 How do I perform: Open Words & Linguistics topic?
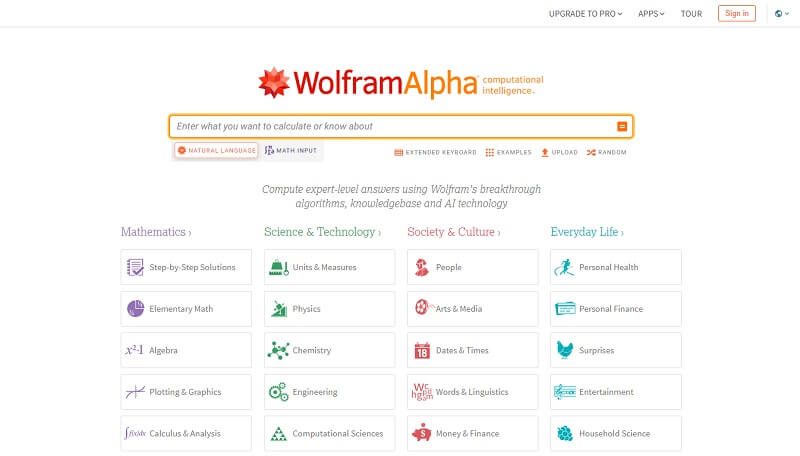pos(472,392)
